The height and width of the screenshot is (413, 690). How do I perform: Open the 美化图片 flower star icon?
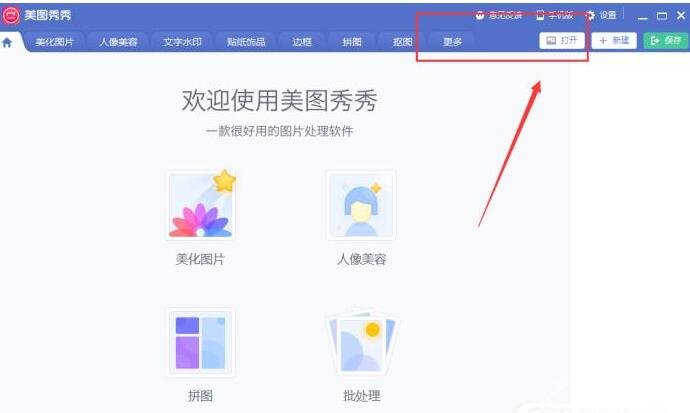(x=201, y=205)
